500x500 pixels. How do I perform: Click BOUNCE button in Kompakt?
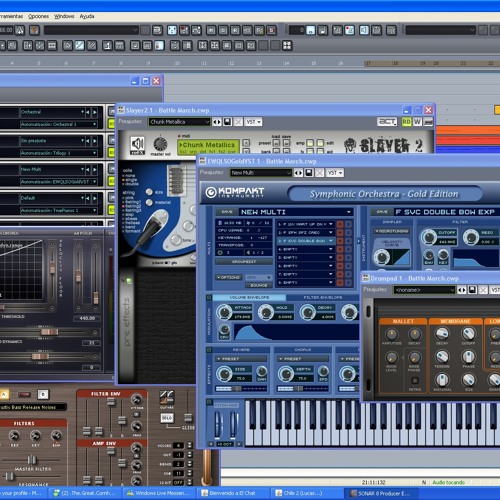pyautogui.click(x=259, y=285)
